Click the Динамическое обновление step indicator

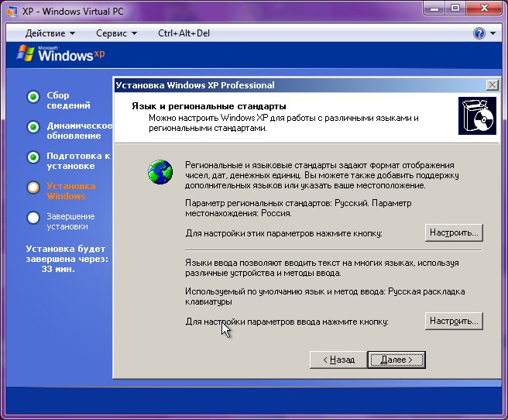[33, 127]
